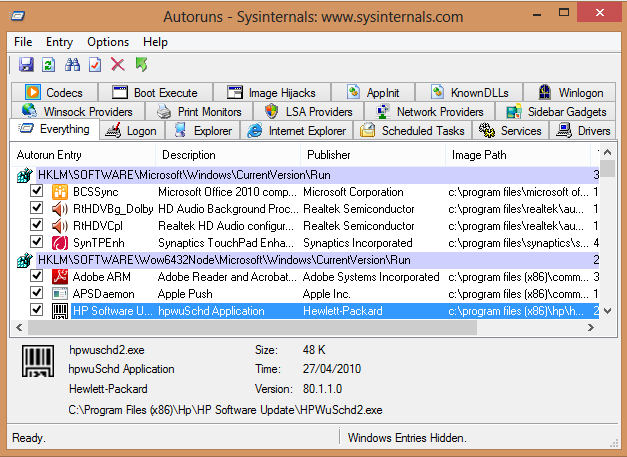627x457 pixels.
Task: Click the vertical scrollbar up arrow
Action: [607, 152]
